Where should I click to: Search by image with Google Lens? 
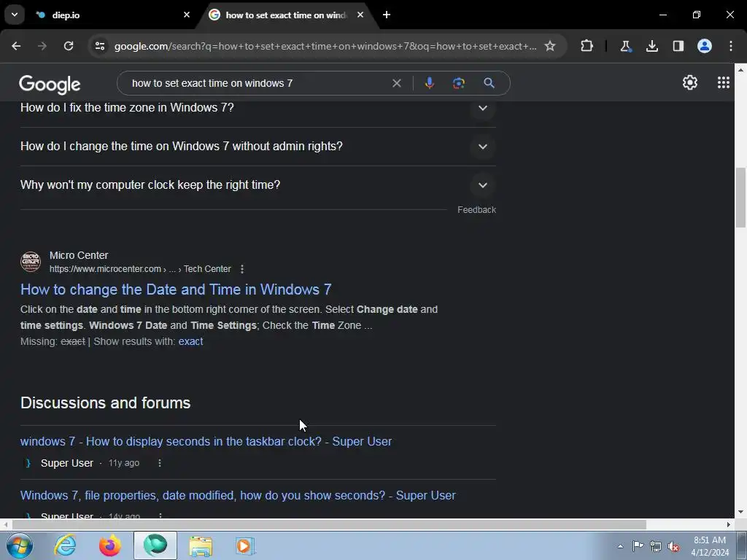[x=459, y=83]
